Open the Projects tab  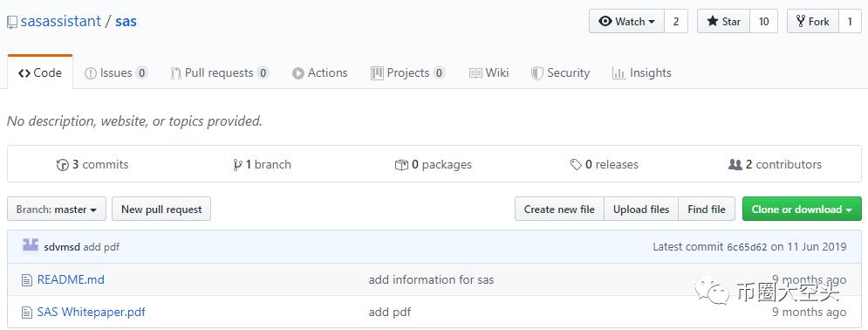click(408, 72)
